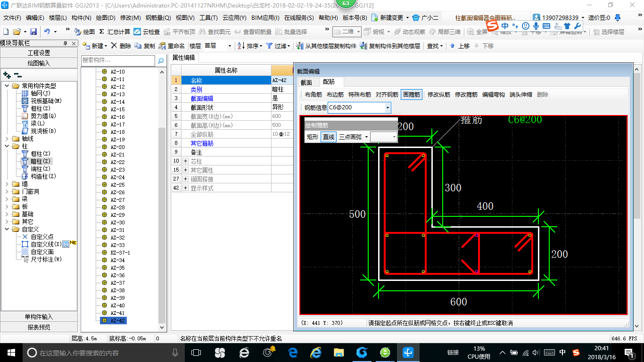644x362 pixels.
Task: Expand the 其它属性 property row
Action: tap(185, 170)
